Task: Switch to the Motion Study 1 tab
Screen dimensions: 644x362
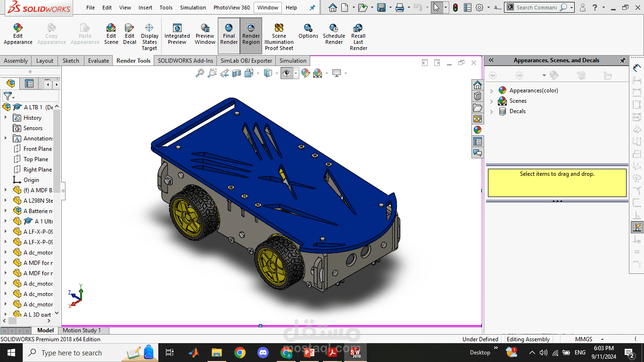Action: [x=82, y=330]
